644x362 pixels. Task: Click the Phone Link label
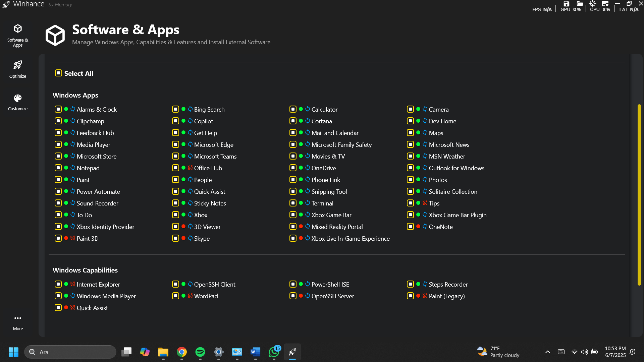click(x=326, y=180)
